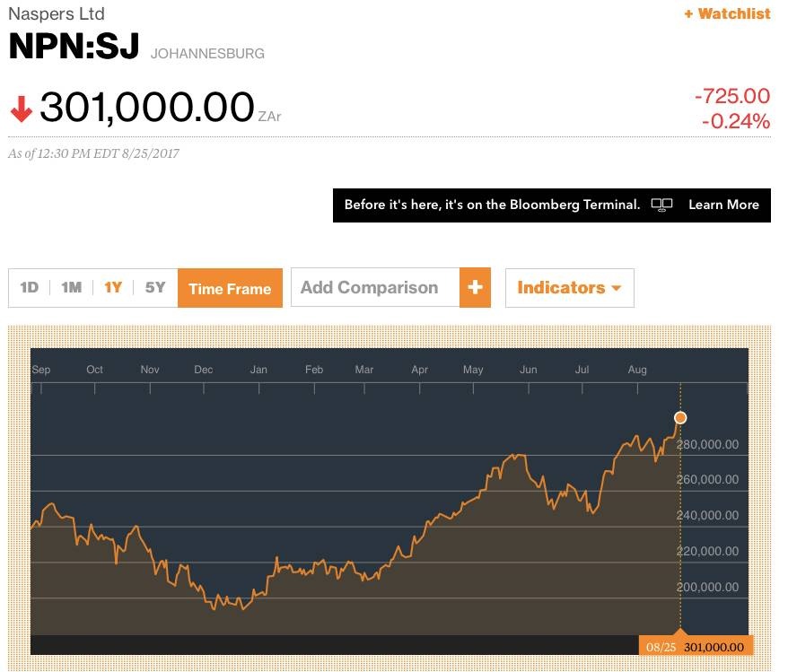Click the Aug label on chart axis
788x672 pixels.
pyautogui.click(x=637, y=370)
